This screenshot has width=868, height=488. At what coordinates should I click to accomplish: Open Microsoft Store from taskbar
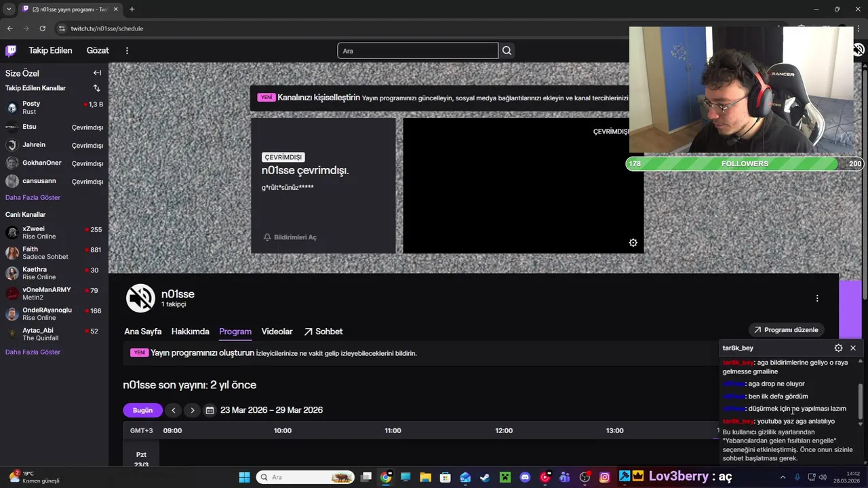[x=445, y=477]
